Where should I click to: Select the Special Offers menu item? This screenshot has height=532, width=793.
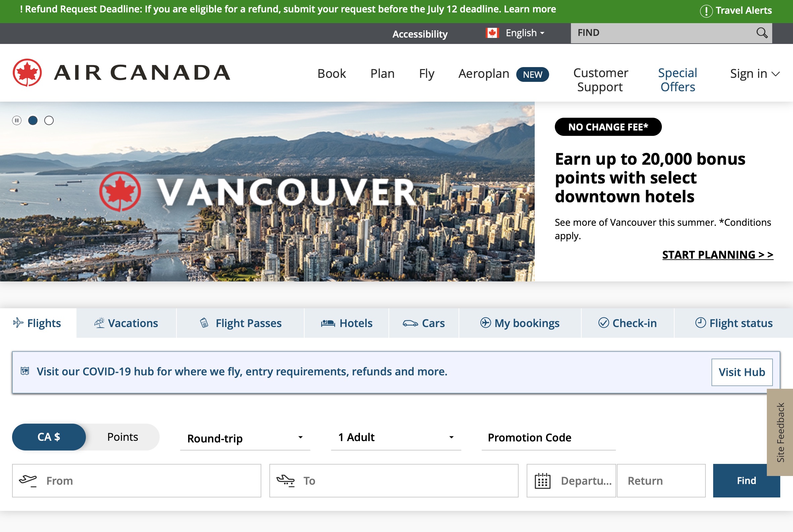pos(678,79)
